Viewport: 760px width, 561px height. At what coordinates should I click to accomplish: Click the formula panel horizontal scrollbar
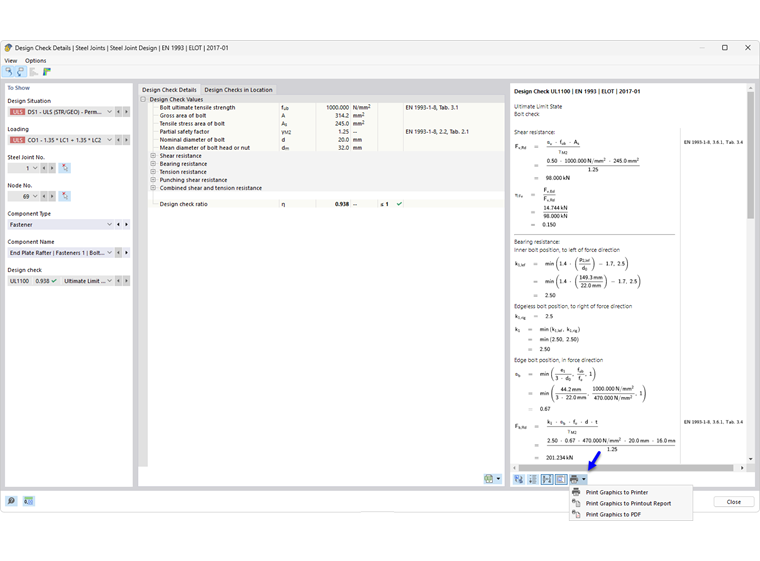[626, 468]
